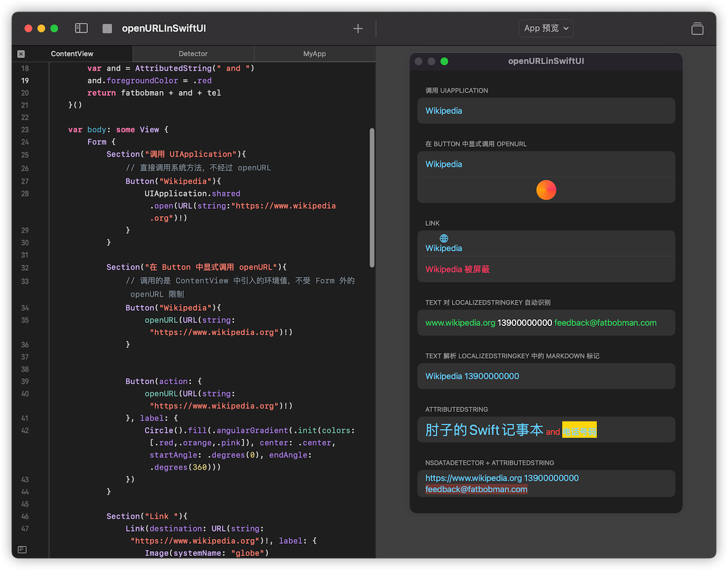Viewport: 728px width, 570px height.
Task: Click the 'return fatbobman + and + tel' line
Action: (x=154, y=93)
